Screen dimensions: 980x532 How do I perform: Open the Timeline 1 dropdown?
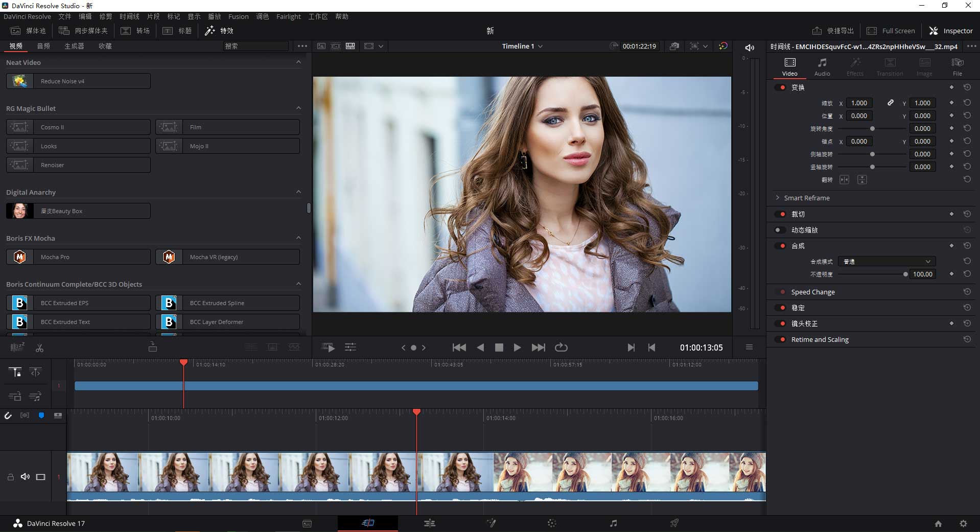tap(522, 46)
